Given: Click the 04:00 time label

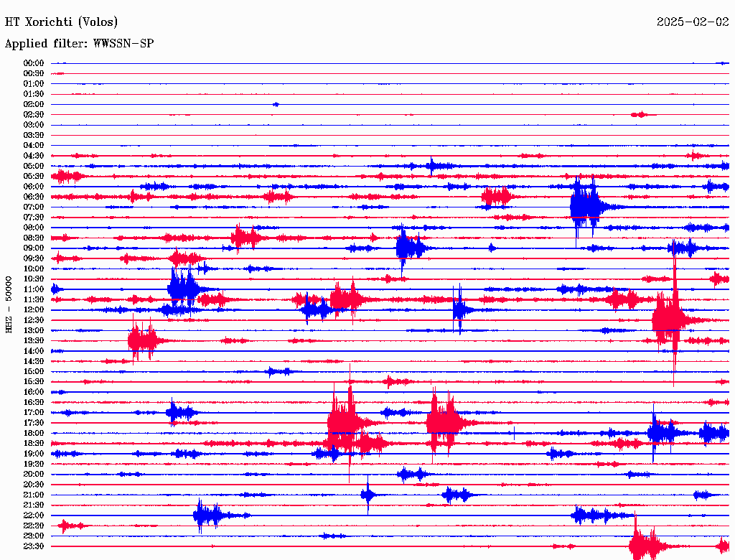Looking at the screenshot, I should click(34, 146).
